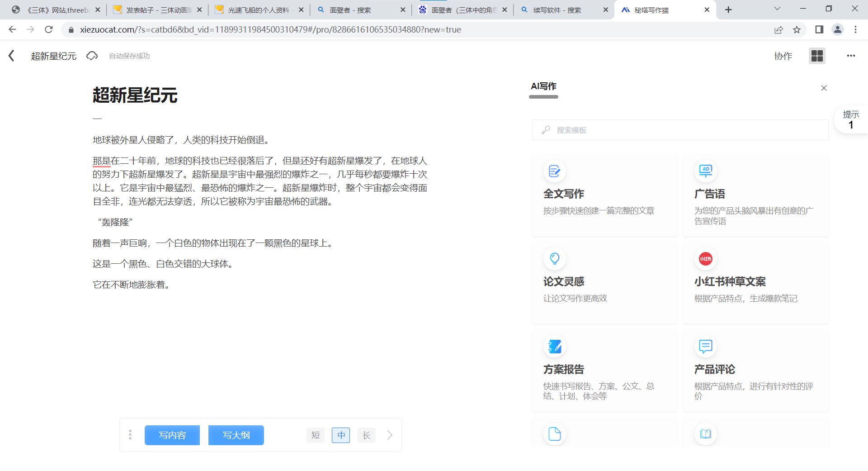Open the 小红书种草文案 red icon

[x=706, y=259]
